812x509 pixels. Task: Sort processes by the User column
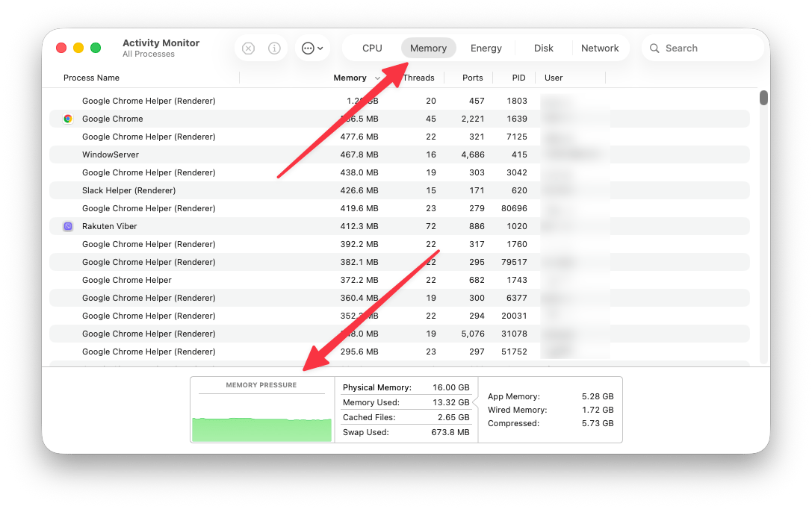point(554,78)
